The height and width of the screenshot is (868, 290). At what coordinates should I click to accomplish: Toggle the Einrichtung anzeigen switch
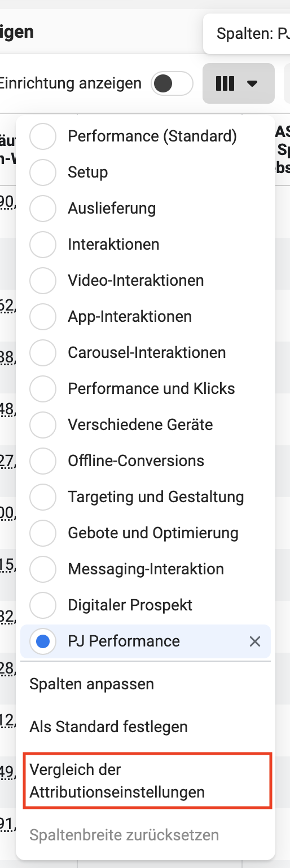pos(172,84)
